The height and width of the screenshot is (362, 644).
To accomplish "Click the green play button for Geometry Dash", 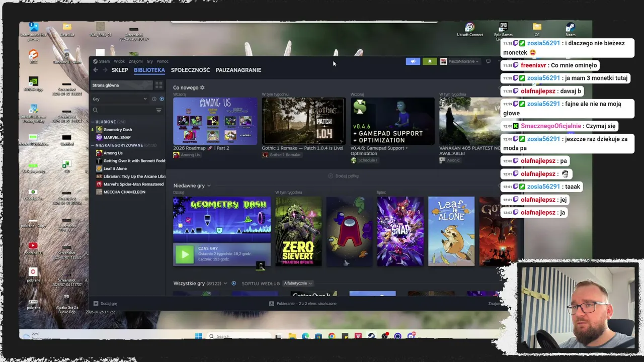I will click(184, 254).
